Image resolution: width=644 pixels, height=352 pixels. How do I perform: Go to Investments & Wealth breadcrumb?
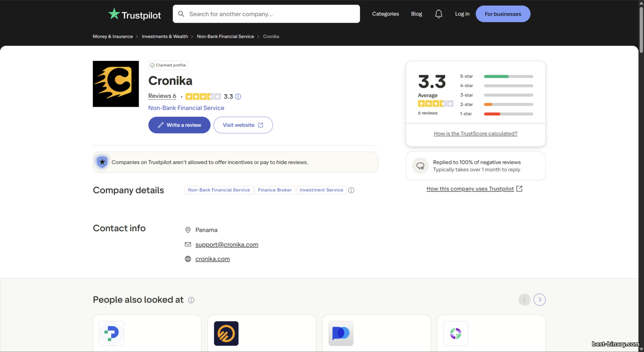pyautogui.click(x=165, y=36)
